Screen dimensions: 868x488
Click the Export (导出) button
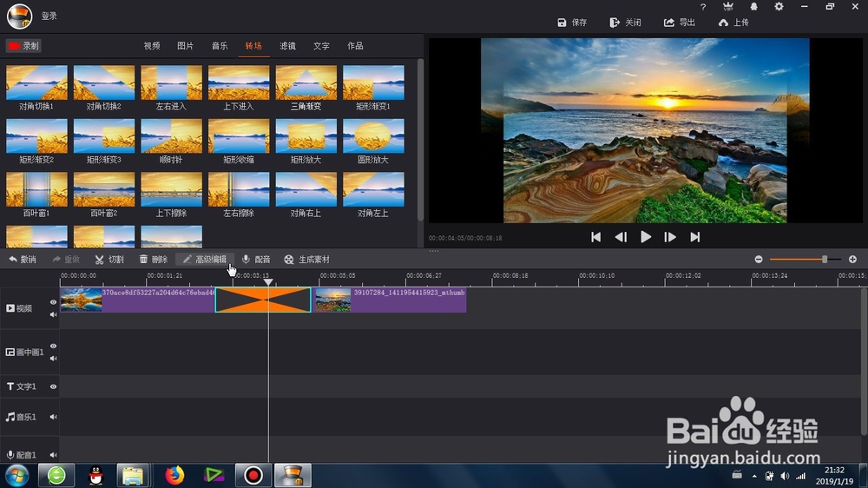pyautogui.click(x=680, y=23)
